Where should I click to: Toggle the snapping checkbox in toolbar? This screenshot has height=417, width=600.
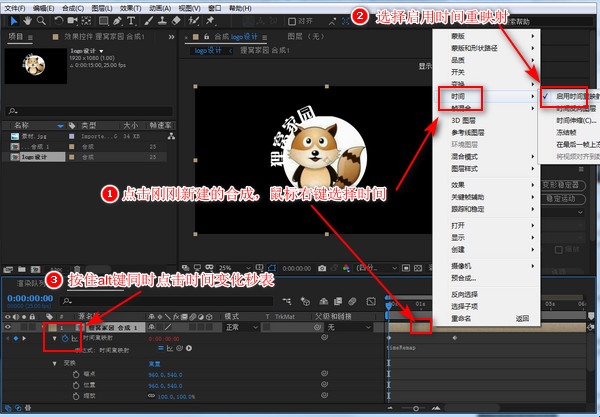tap(292, 21)
